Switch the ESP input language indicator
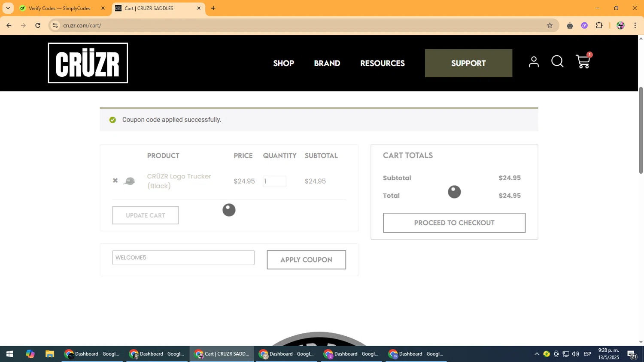 point(587,354)
